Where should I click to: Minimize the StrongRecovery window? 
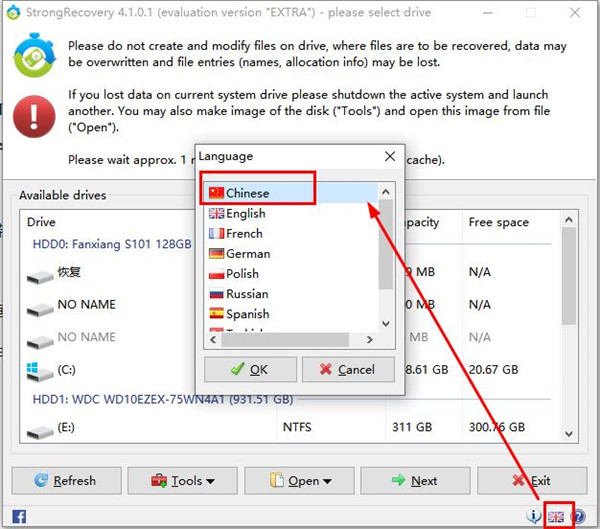click(x=488, y=13)
